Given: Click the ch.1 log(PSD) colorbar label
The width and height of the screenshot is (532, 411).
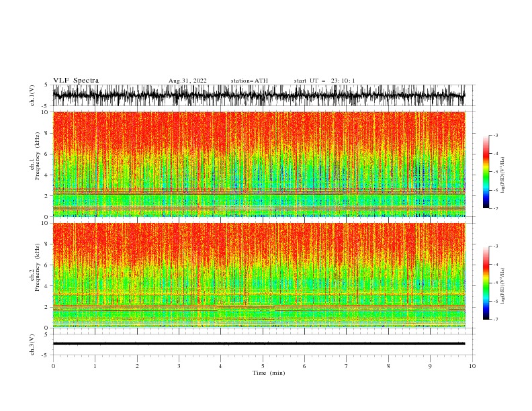Looking at the screenshot, I should pyautogui.click(x=502, y=176).
